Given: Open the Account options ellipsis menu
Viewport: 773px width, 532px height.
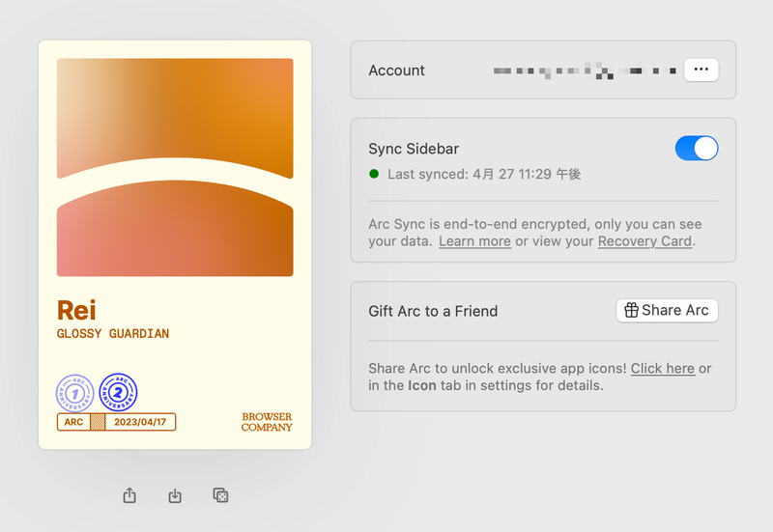Looking at the screenshot, I should tap(701, 70).
